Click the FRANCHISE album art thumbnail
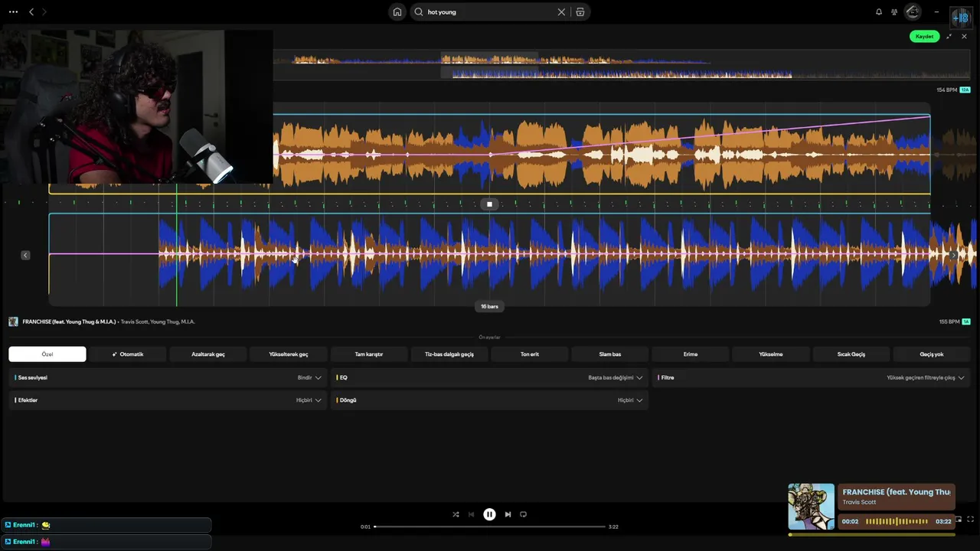This screenshot has width=980, height=551. pos(812,507)
